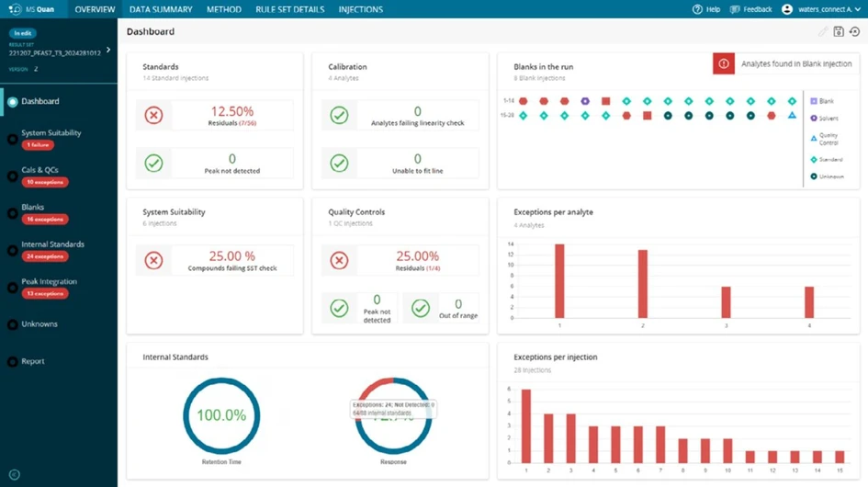
Task: Open the Internal Standards sidebar section
Action: tap(52, 244)
